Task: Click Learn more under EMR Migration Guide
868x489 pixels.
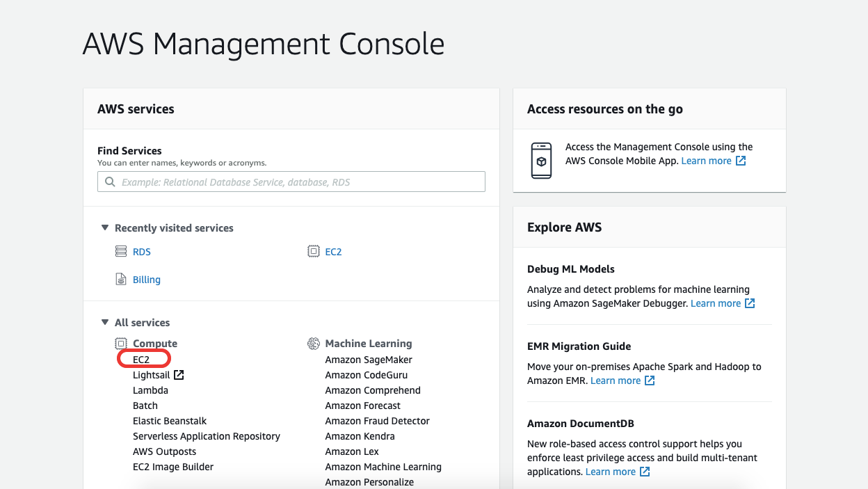Action: coord(615,380)
